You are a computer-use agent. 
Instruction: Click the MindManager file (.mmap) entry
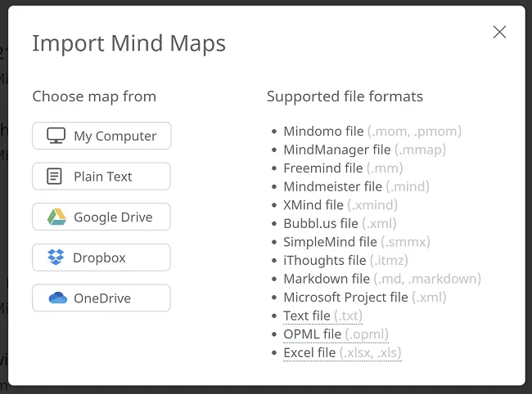(x=364, y=150)
